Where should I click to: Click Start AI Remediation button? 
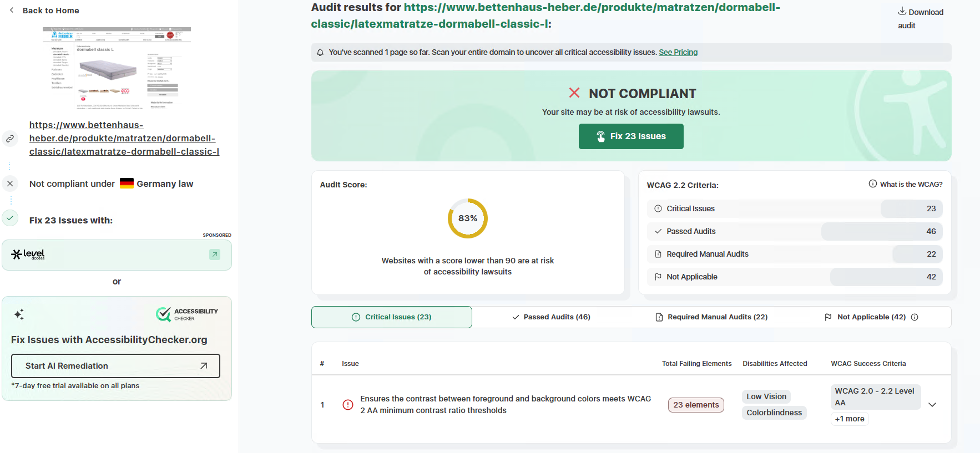[115, 366]
